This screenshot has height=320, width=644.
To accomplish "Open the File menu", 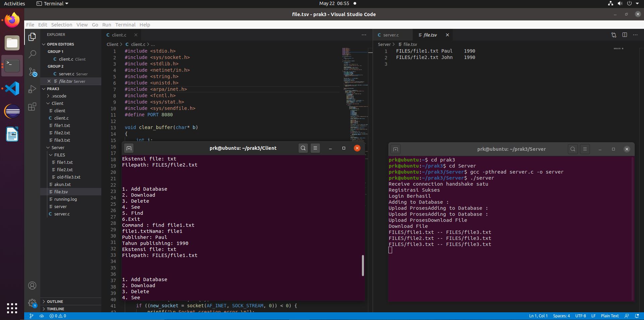I will pyautogui.click(x=30, y=25).
